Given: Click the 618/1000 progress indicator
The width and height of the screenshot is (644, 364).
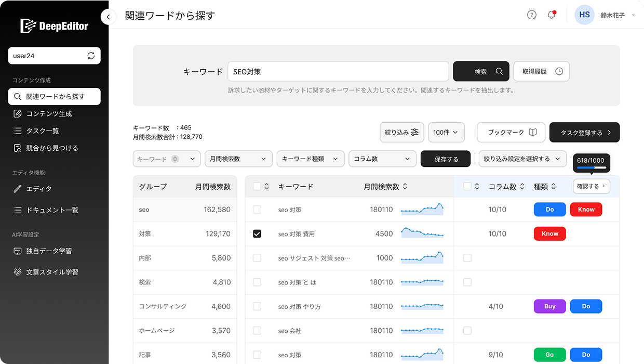Looking at the screenshot, I should coord(591,163).
